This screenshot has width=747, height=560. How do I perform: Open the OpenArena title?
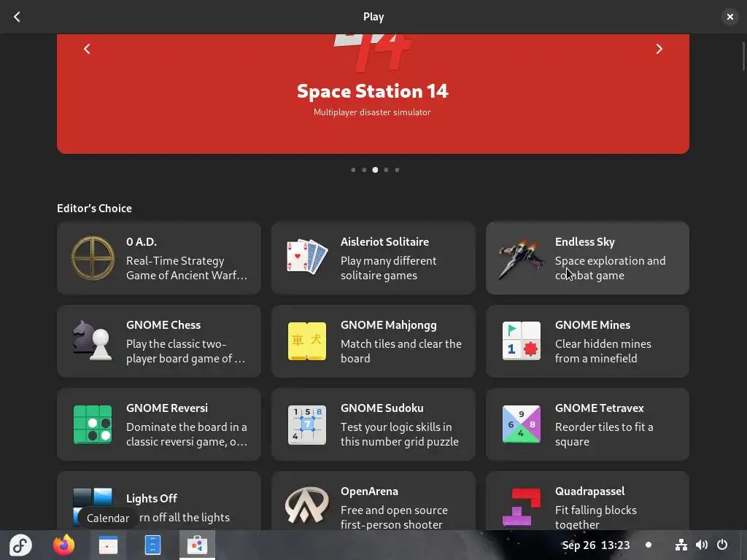click(369, 491)
